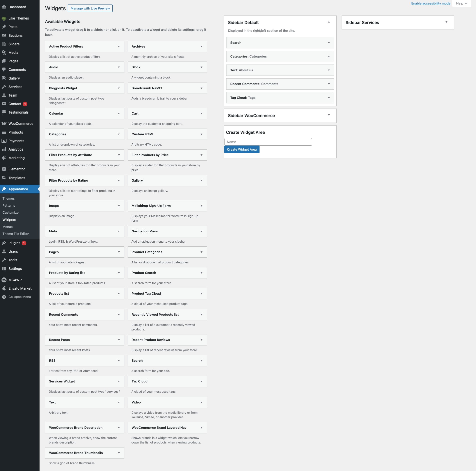This screenshot has width=476, height=471.
Task: Click the Collapse Menu arrow icon
Action: point(4,297)
